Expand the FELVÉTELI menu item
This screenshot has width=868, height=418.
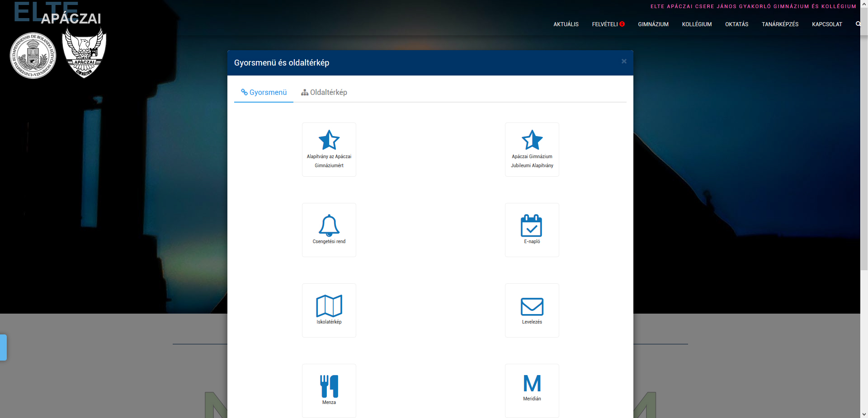click(605, 24)
